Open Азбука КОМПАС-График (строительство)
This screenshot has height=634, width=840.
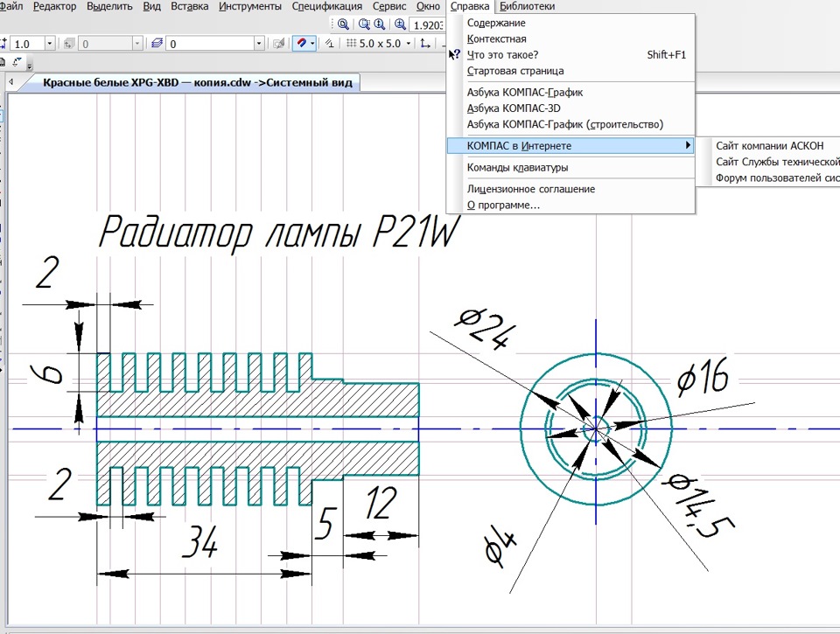click(571, 124)
